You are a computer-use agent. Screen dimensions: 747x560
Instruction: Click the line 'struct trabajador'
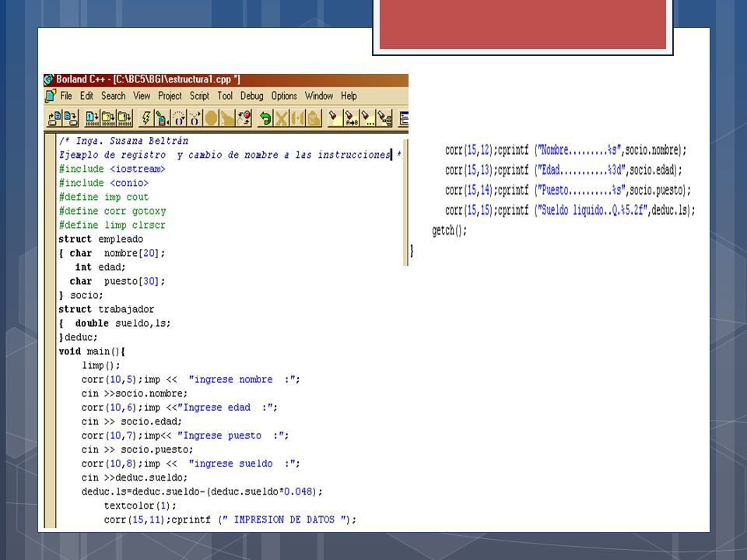click(x=107, y=309)
